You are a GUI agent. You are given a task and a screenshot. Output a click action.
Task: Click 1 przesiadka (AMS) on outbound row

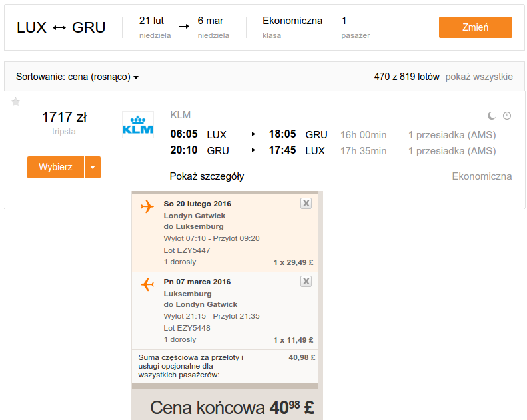[x=452, y=135]
